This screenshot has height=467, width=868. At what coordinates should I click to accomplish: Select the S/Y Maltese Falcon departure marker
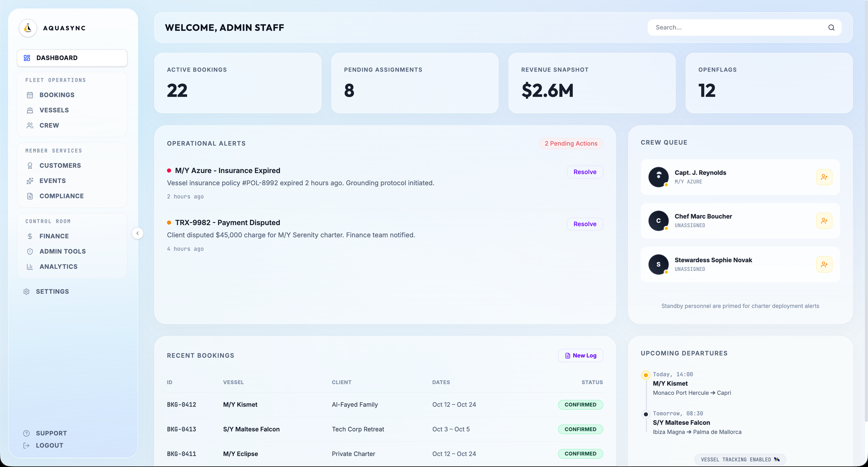tap(646, 414)
